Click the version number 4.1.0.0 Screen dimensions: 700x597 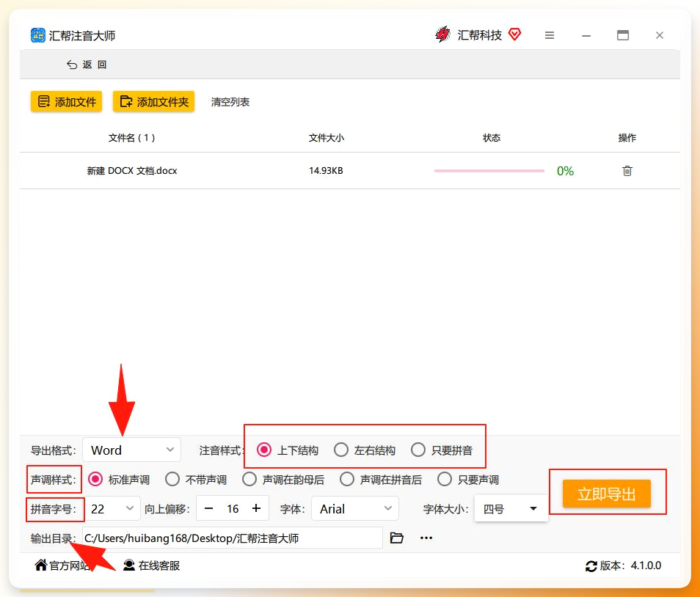(x=646, y=565)
